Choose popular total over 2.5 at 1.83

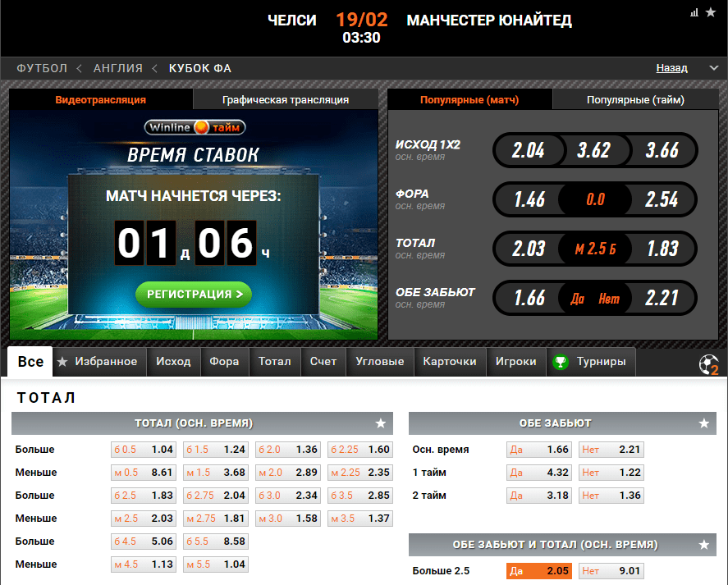click(x=662, y=249)
